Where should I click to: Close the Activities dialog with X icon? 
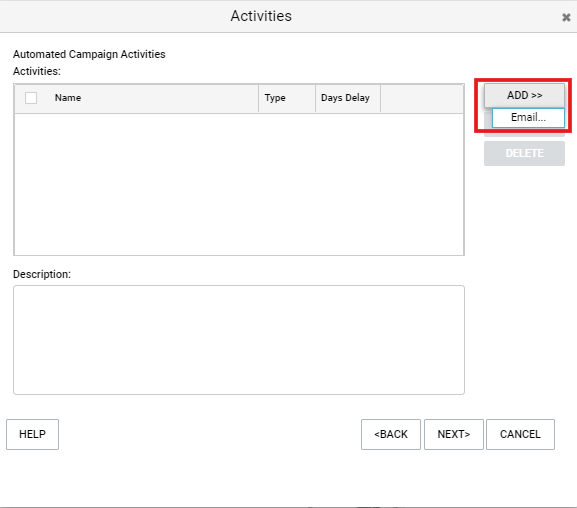566,17
